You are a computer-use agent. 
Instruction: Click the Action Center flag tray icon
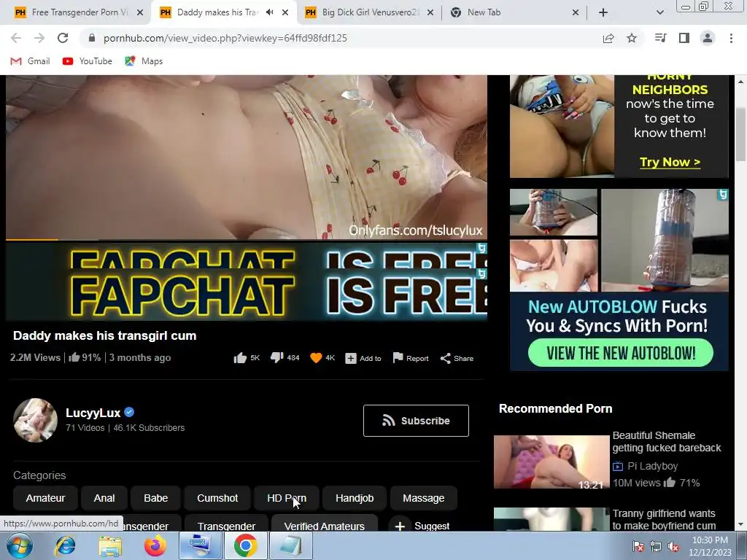coord(638,546)
